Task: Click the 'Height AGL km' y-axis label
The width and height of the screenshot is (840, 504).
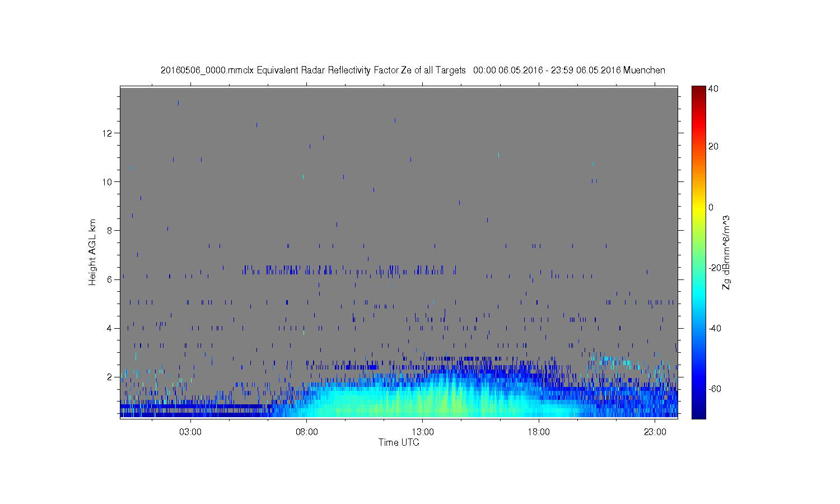Action: [x=92, y=252]
